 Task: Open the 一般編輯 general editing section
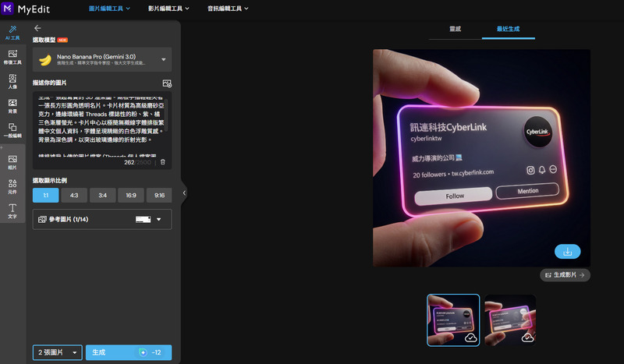12,130
